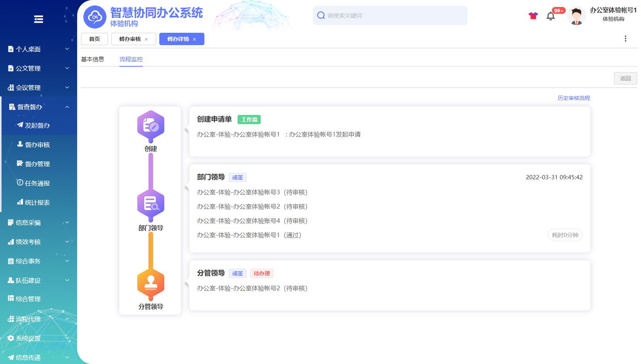
Task: Open the three-dot more options menu
Action: 625,39
